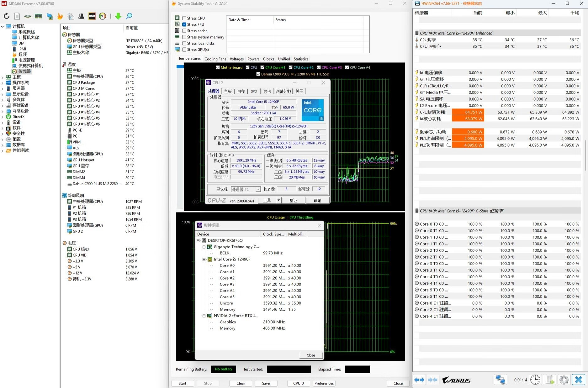Uncheck the Stress FPU checkbox
Image resolution: width=588 pixels, height=388 pixels.
point(184,24)
